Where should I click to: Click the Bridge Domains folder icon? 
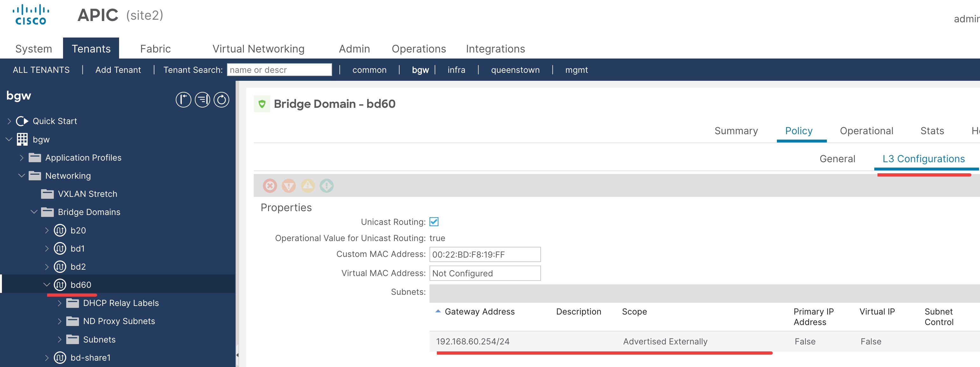[x=47, y=212]
